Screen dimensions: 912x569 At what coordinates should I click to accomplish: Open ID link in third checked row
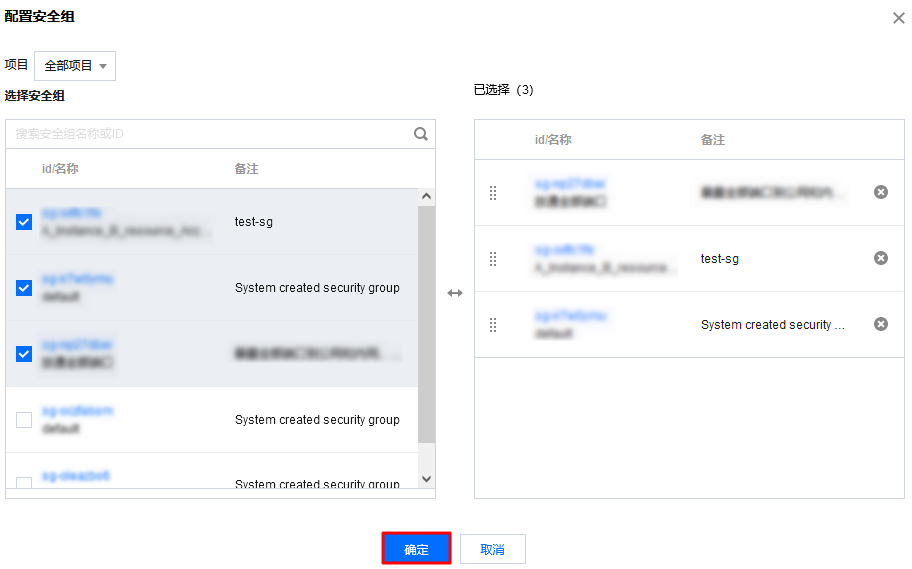pos(77,345)
